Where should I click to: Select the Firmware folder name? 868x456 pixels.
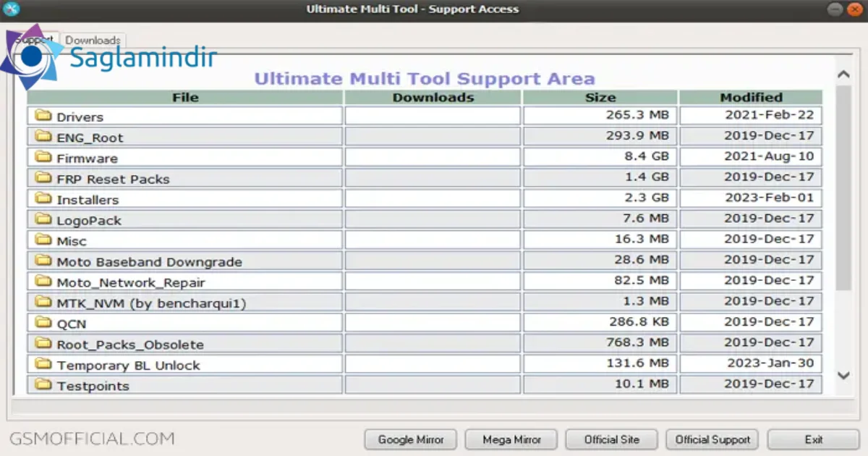coord(87,158)
